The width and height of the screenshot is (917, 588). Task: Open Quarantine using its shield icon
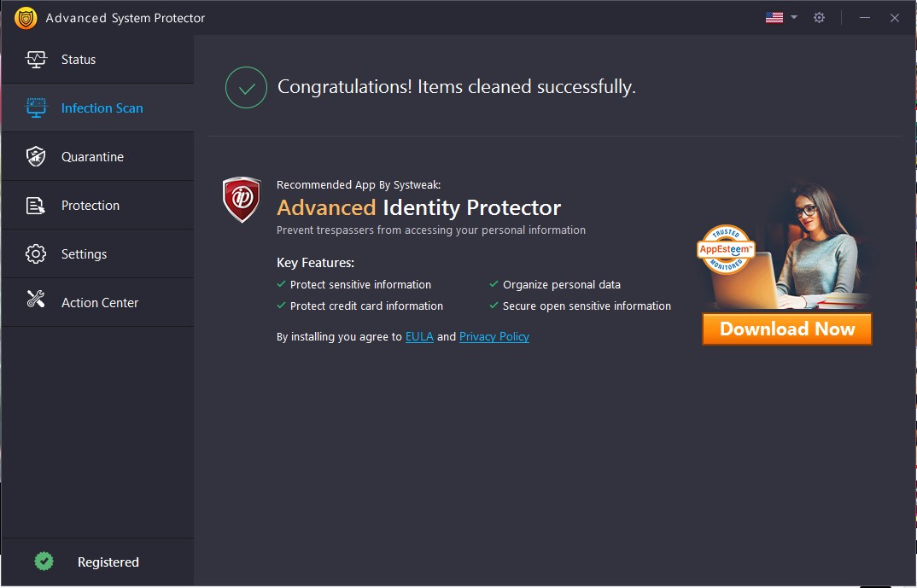(x=37, y=156)
